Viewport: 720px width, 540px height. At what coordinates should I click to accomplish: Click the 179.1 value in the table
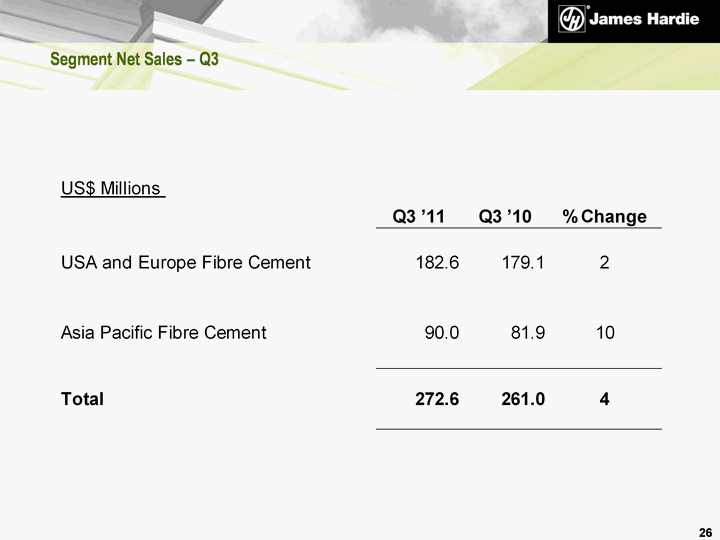pos(523,263)
